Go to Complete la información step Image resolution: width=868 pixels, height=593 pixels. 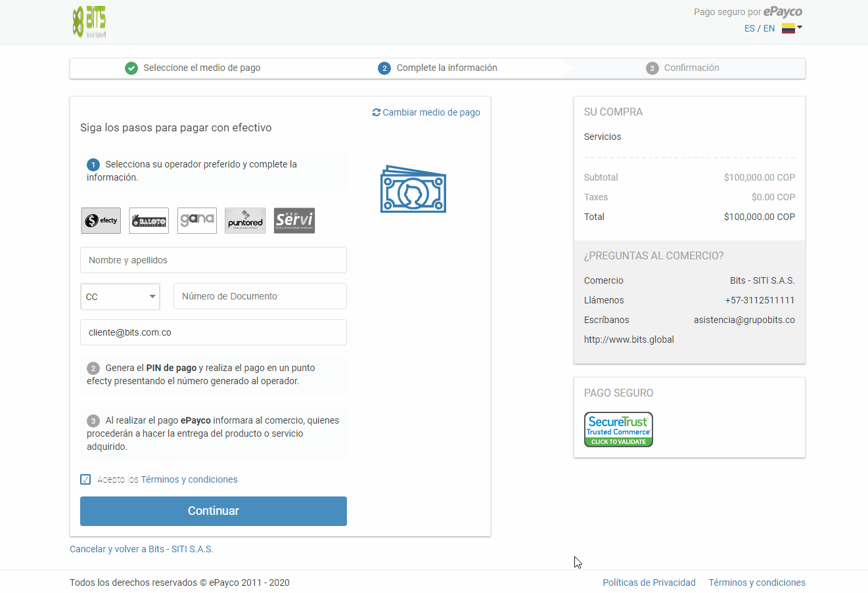tap(447, 68)
